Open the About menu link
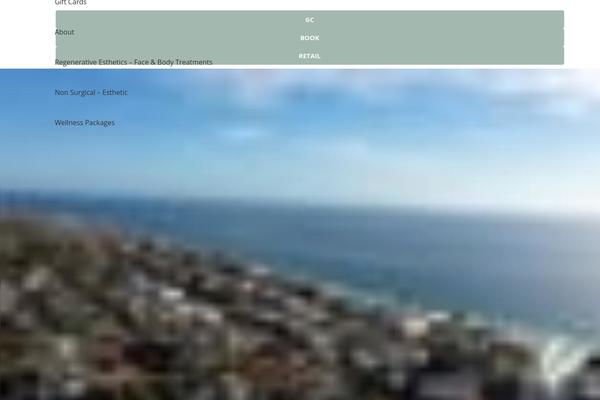600x400 pixels. tap(65, 32)
